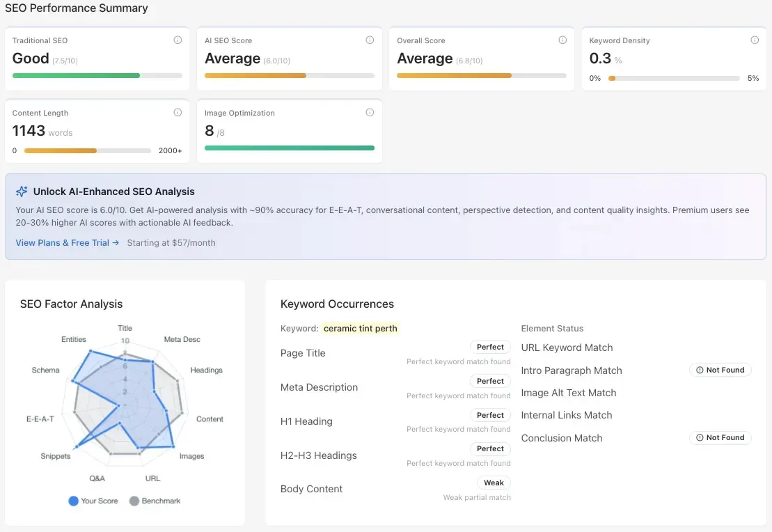
Task: Toggle the Benchmark legend under the radar chart
Action: 155,501
